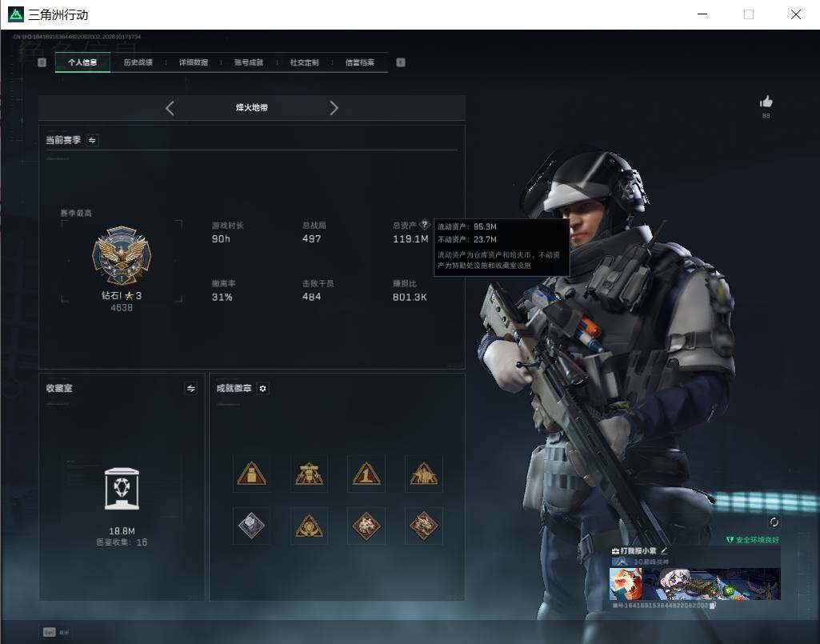Click the 总资产 question mark help icon
820x644 pixels.
coord(424,225)
